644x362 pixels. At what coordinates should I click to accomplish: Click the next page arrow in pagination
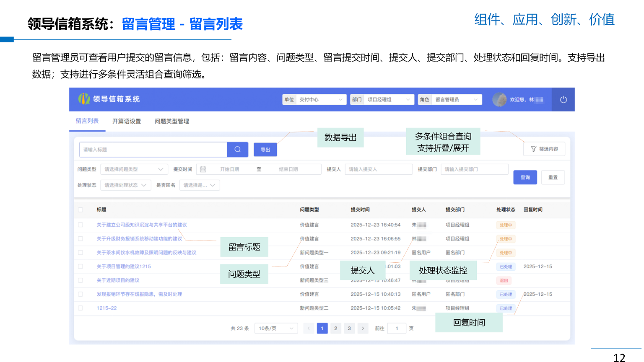tap(363, 328)
